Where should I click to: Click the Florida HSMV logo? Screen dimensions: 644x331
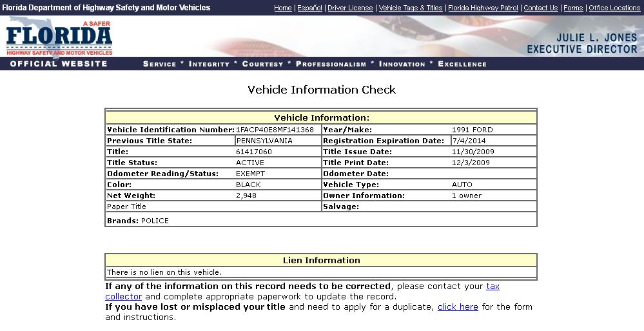point(59,37)
